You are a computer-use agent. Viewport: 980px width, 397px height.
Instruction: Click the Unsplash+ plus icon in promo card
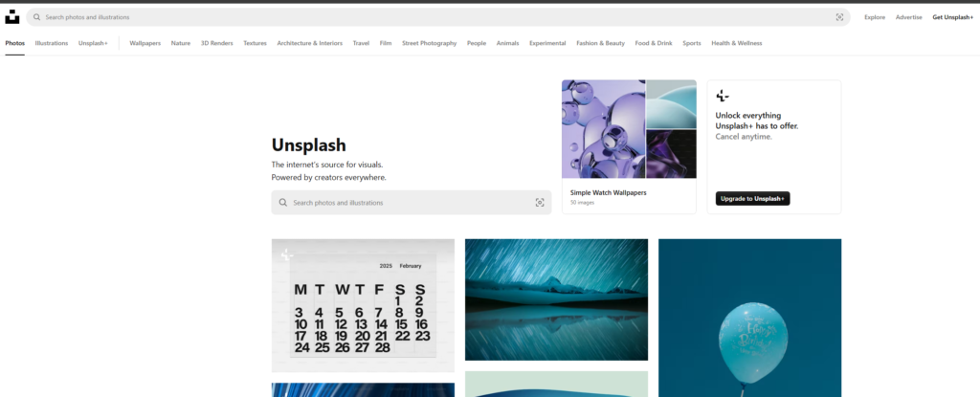click(723, 96)
